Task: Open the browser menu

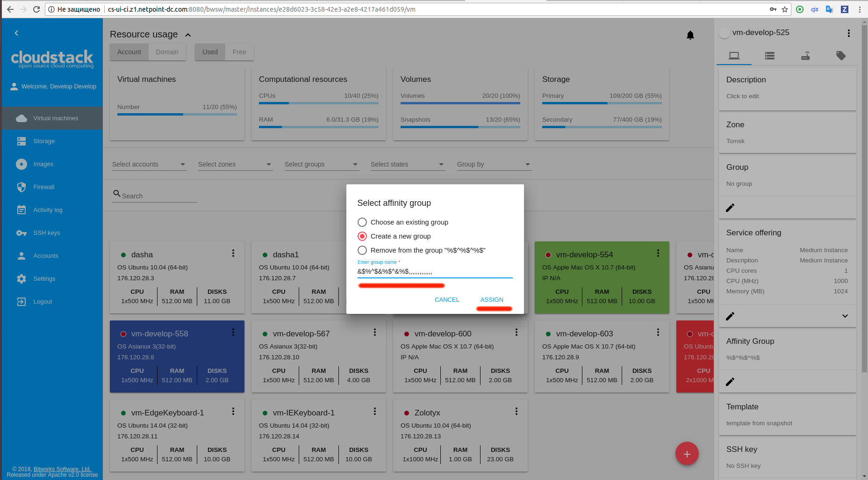Action: [x=859, y=9]
